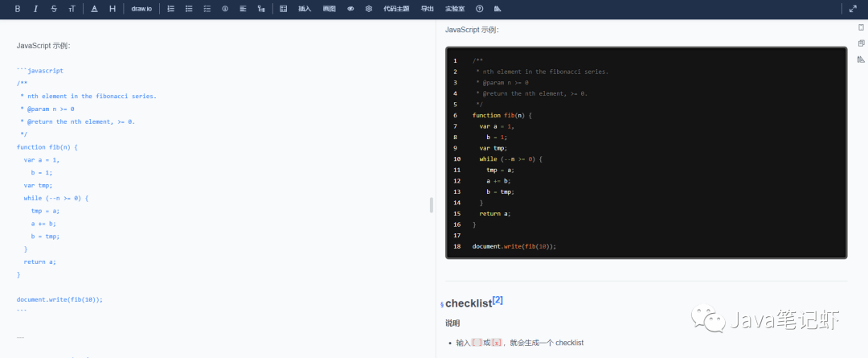
Task: Click the ```javascript fence line in editor
Action: tap(40, 71)
